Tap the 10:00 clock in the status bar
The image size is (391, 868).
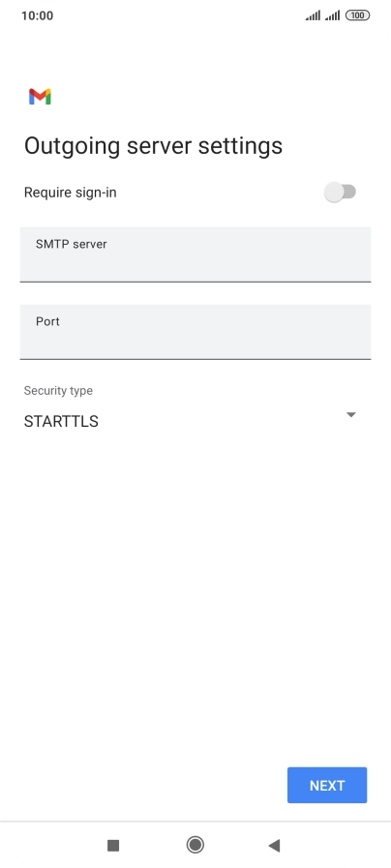tap(37, 15)
